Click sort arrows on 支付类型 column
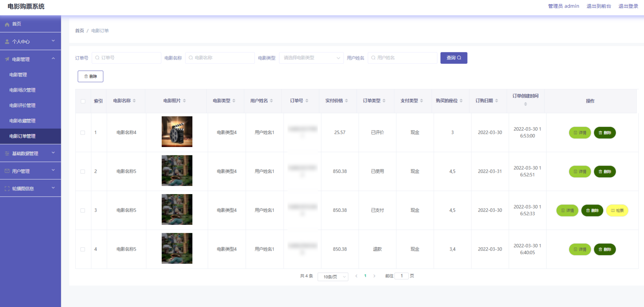This screenshot has width=644, height=307. tap(421, 101)
